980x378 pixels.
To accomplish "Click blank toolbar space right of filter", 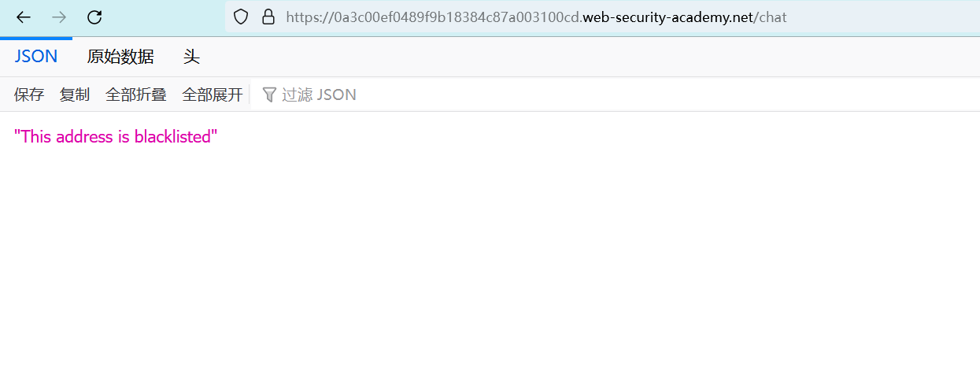I will (669, 95).
